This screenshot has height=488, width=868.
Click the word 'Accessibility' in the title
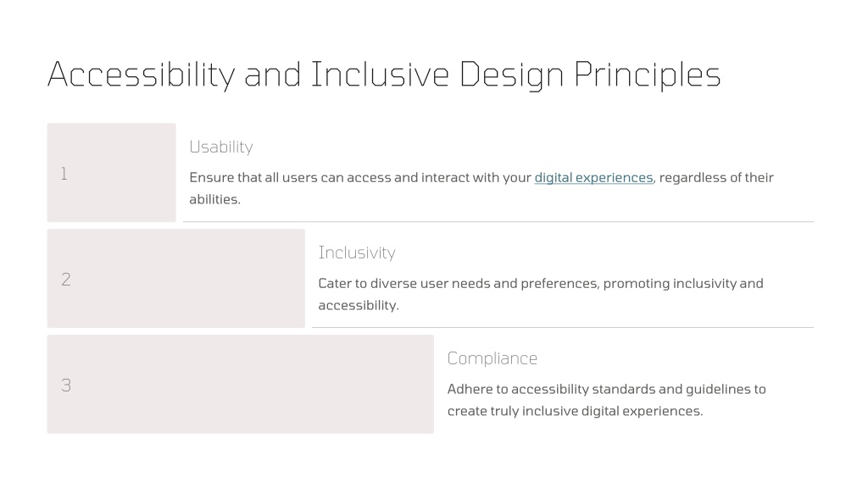142,75
